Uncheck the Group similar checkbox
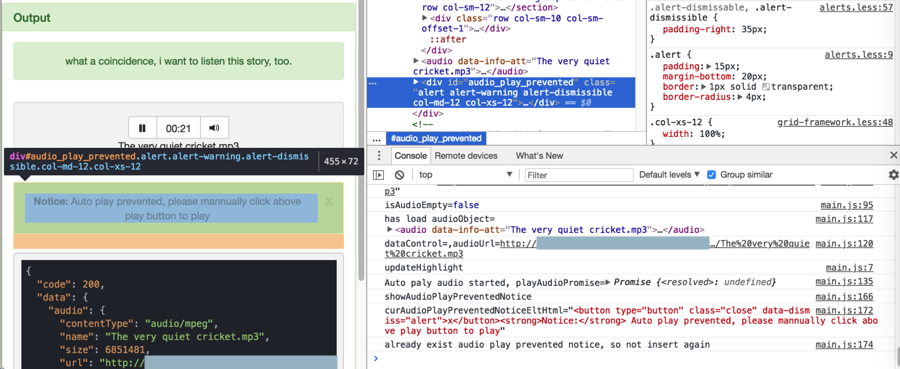 [712, 174]
